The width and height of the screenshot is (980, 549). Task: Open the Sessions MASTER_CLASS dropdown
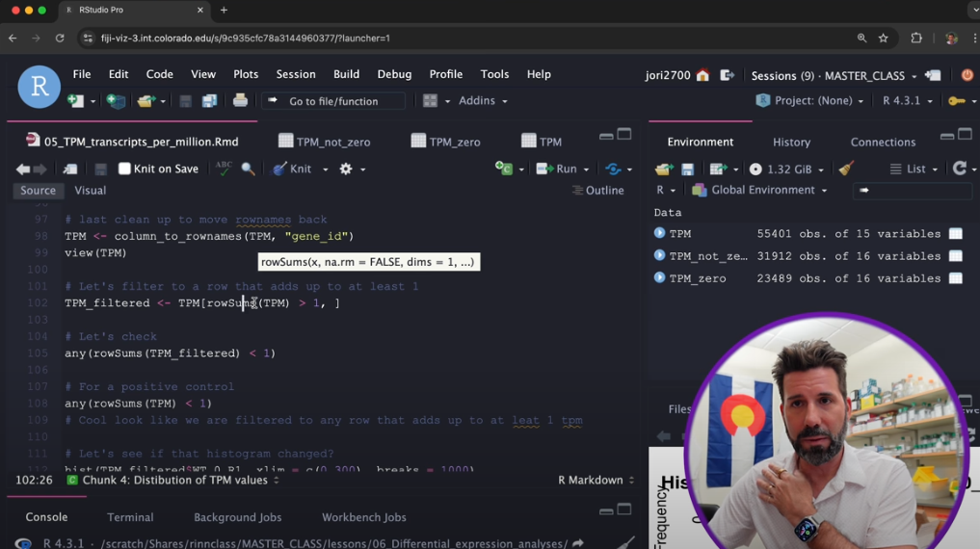(x=834, y=75)
